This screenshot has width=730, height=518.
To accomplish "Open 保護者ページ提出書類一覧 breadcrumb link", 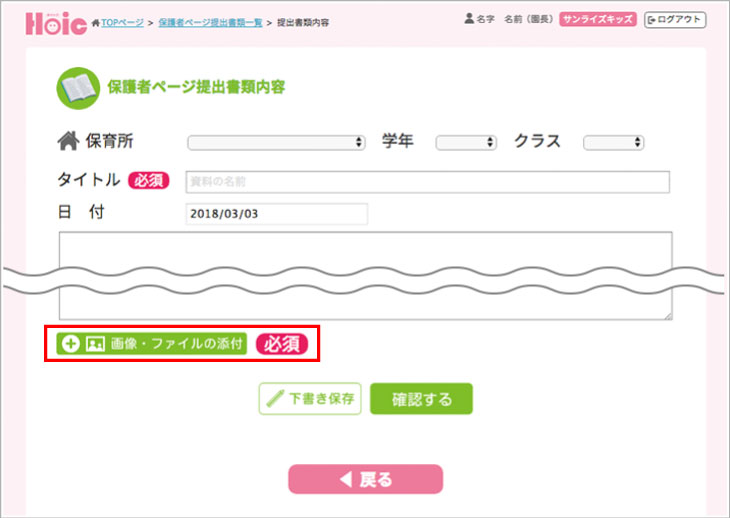I will pos(210,21).
